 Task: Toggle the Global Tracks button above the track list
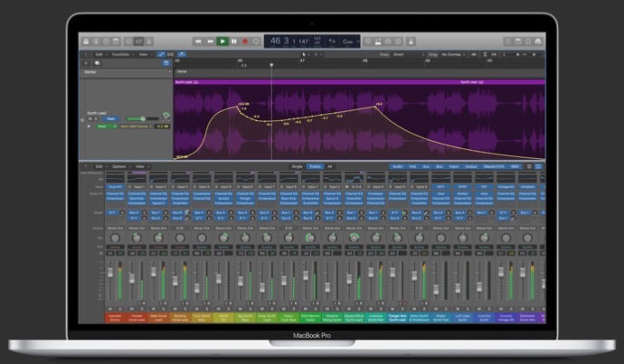[166, 63]
